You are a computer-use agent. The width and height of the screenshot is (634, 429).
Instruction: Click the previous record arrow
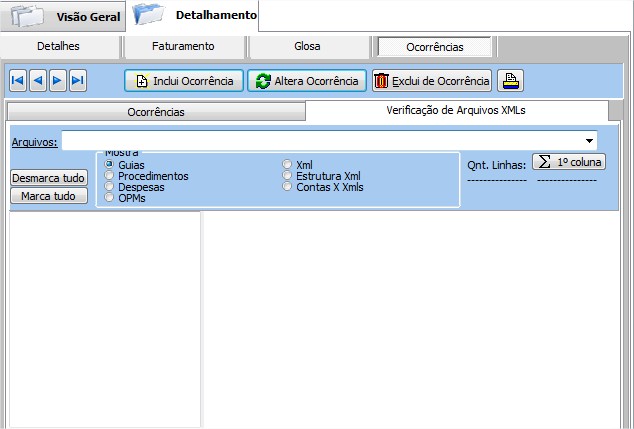click(x=38, y=81)
